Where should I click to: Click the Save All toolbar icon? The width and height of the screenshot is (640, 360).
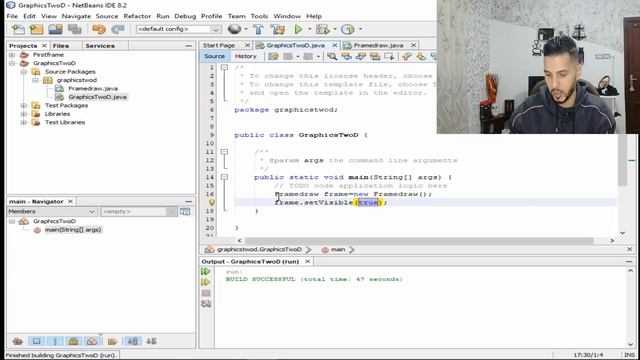(x=75, y=29)
